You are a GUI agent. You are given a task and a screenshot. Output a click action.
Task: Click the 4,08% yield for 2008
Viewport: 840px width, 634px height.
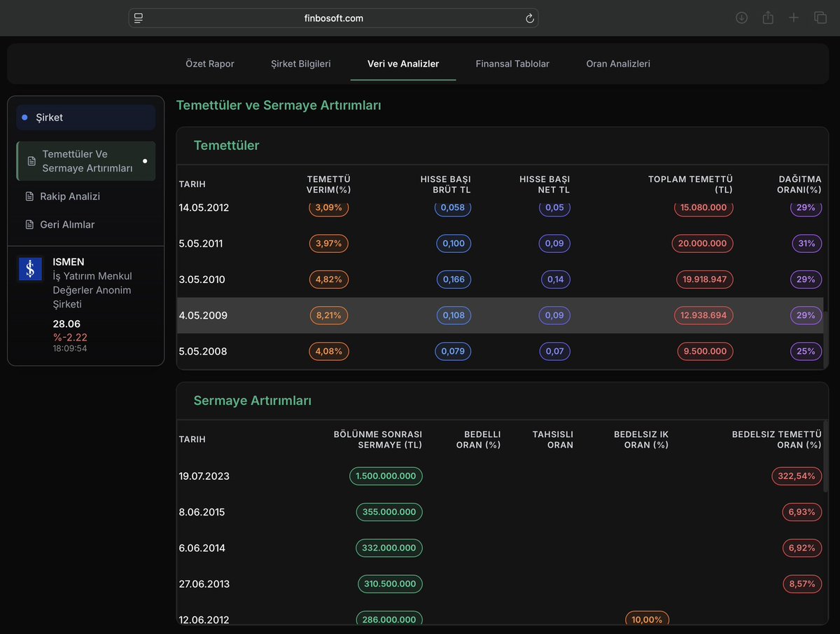tap(329, 351)
